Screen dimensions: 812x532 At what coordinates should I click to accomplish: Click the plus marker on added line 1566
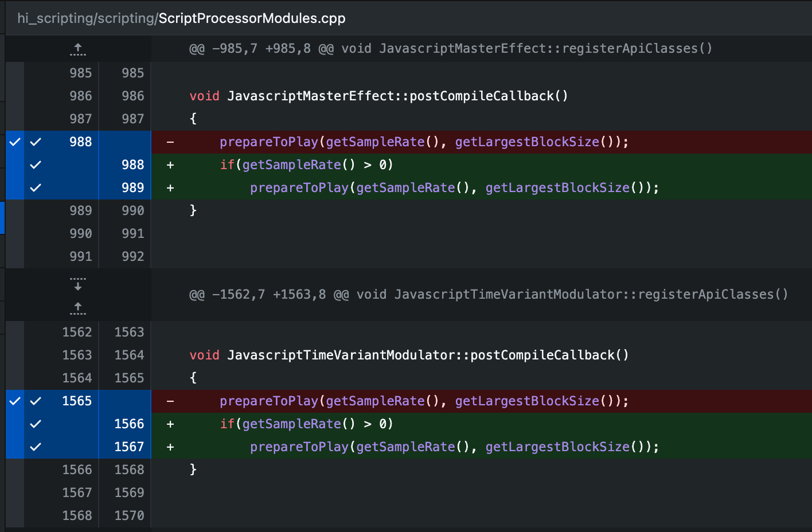[x=170, y=424]
